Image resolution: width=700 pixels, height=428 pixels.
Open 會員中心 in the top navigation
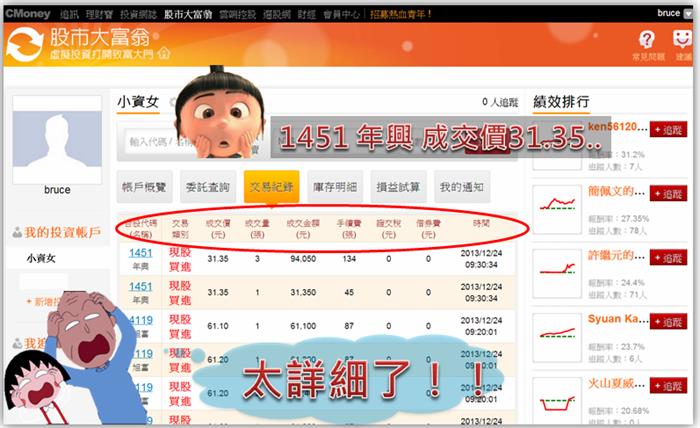tap(341, 14)
